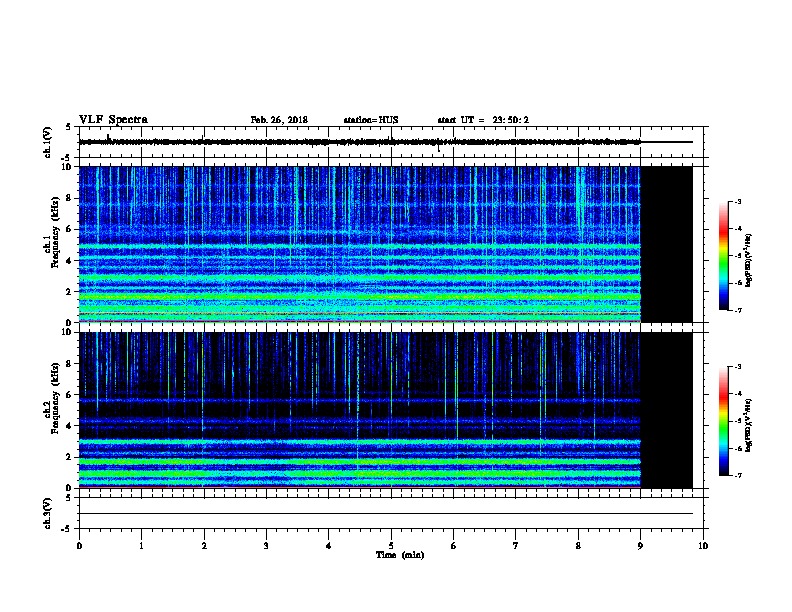Click time axis tick label "7"
Image resolution: width=792 pixels, height=612 pixels.
pyautogui.click(x=516, y=546)
